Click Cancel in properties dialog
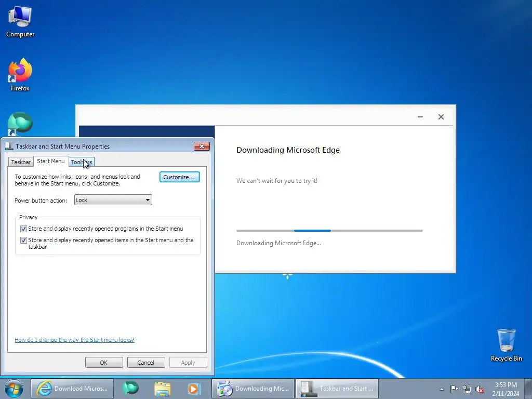Image resolution: width=532 pixels, height=399 pixels. (146, 362)
